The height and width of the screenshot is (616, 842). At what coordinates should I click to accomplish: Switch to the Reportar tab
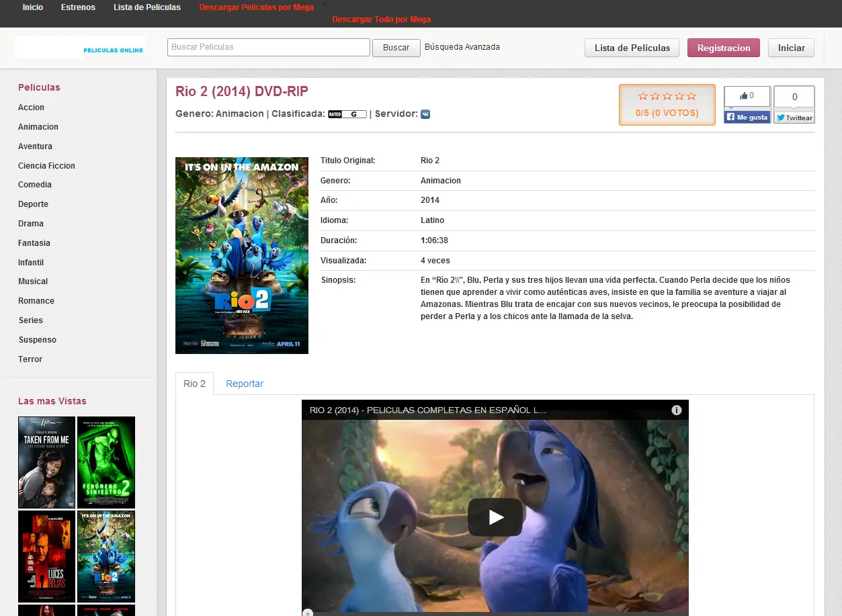[245, 384]
